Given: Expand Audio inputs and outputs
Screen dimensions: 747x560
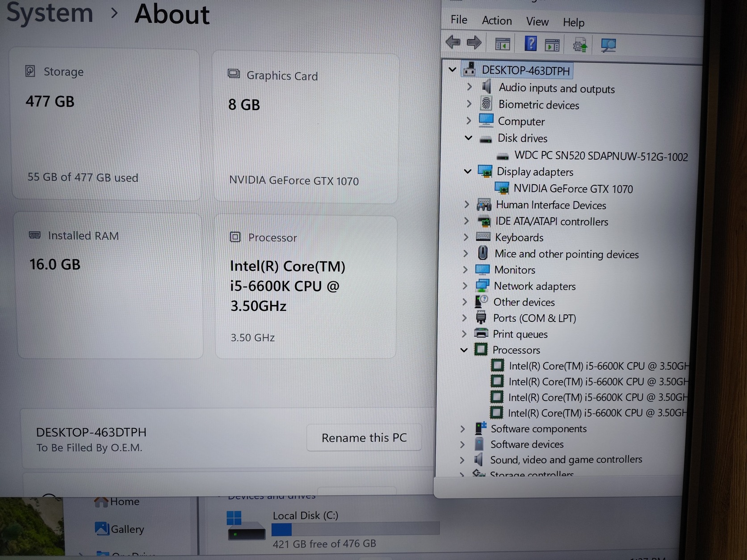Looking at the screenshot, I should (x=469, y=87).
